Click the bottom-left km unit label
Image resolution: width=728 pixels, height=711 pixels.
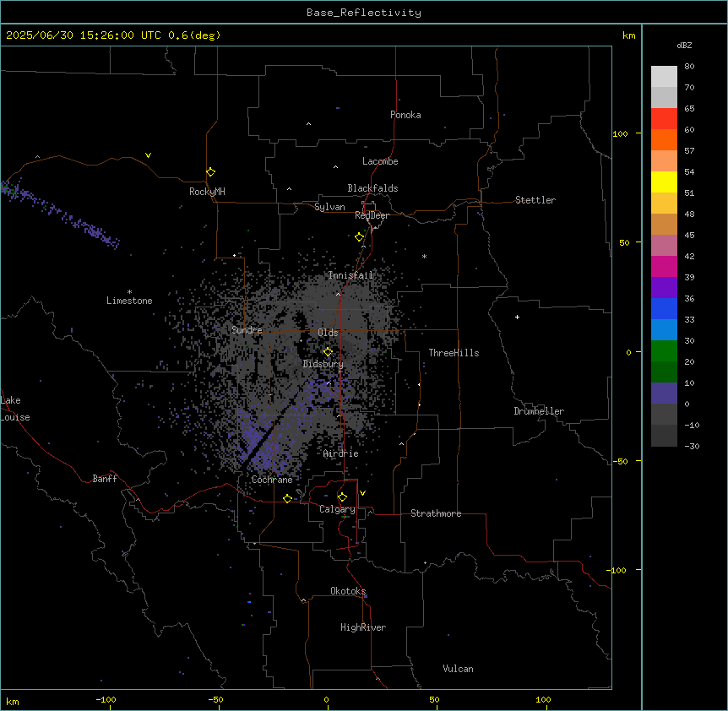click(x=12, y=701)
